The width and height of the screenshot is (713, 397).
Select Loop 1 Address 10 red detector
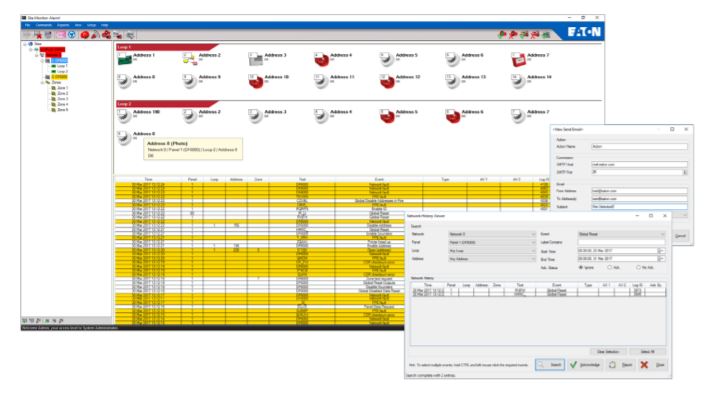[256, 81]
